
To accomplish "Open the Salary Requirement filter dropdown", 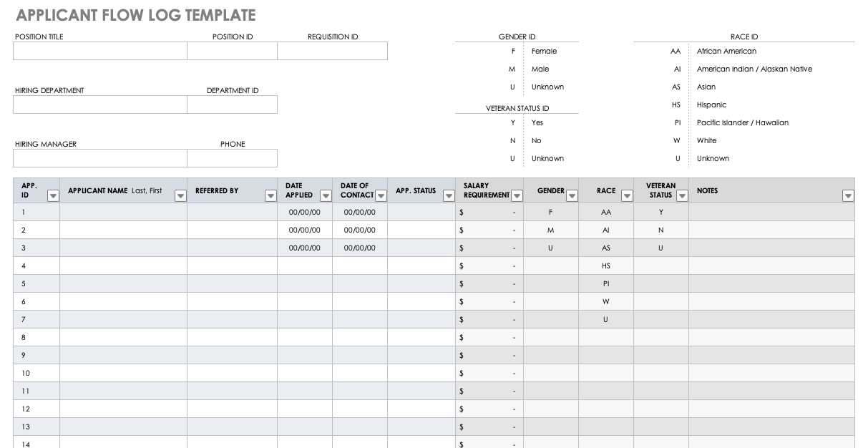I will (x=517, y=195).
